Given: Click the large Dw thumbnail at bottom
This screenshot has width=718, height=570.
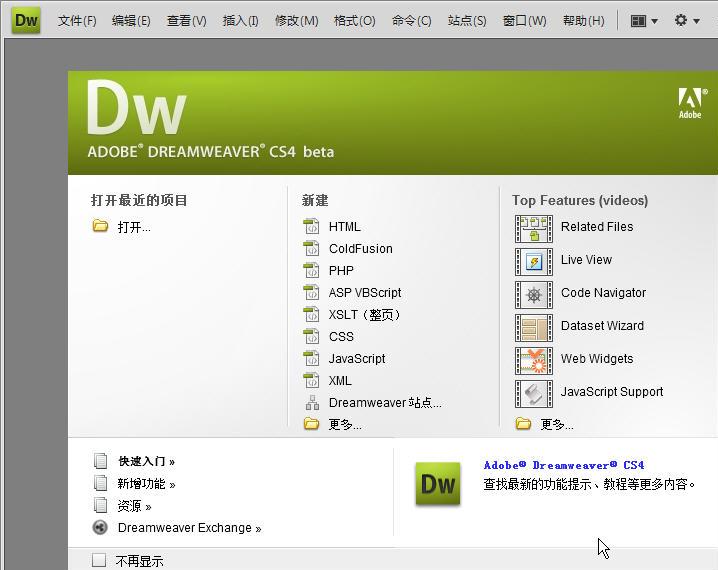Looking at the screenshot, I should click(438, 484).
